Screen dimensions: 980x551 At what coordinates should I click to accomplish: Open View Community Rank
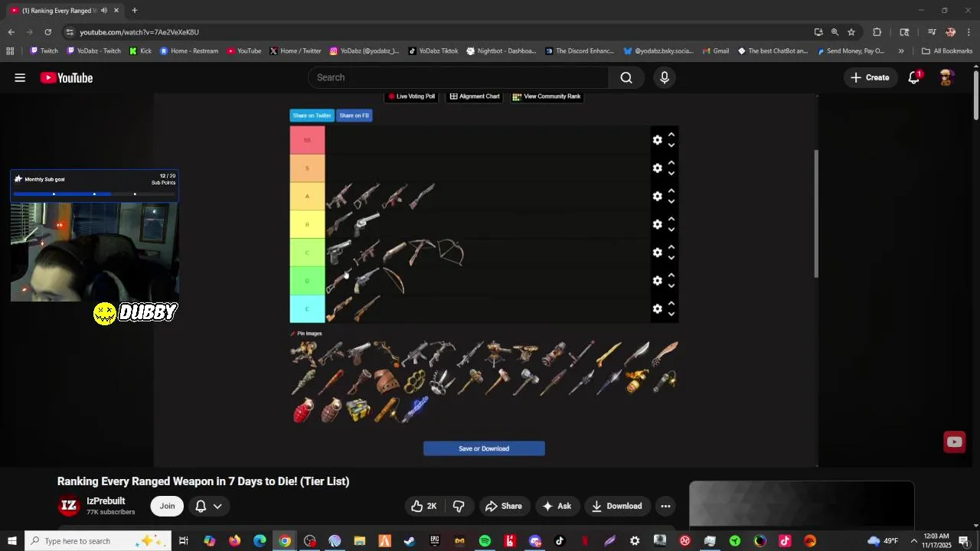546,96
